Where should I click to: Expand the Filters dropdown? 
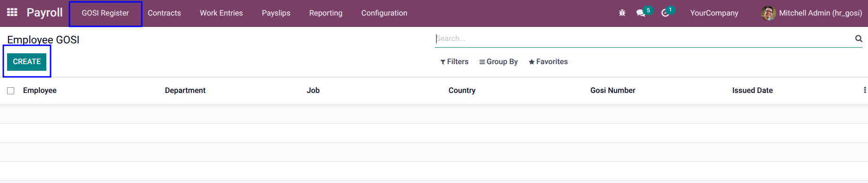454,62
